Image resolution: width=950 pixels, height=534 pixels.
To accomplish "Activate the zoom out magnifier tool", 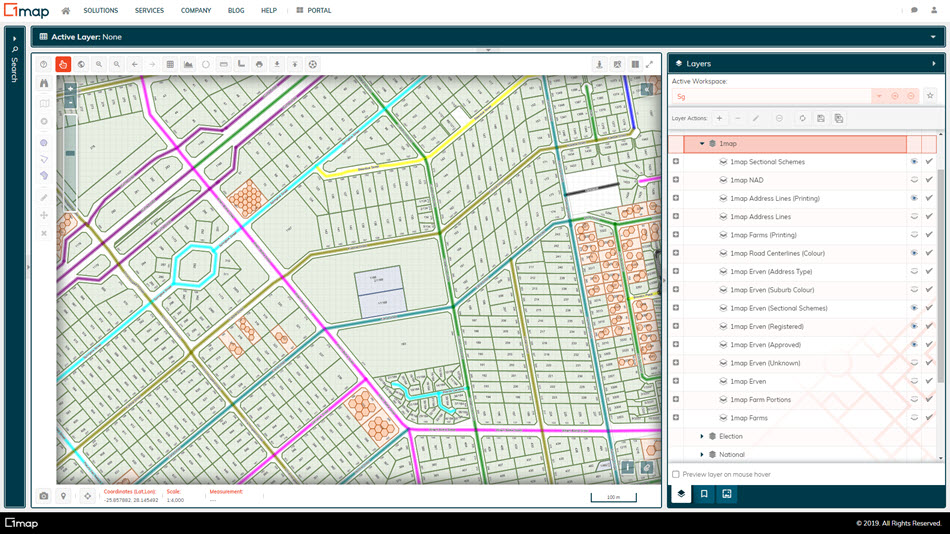I will coord(116,64).
